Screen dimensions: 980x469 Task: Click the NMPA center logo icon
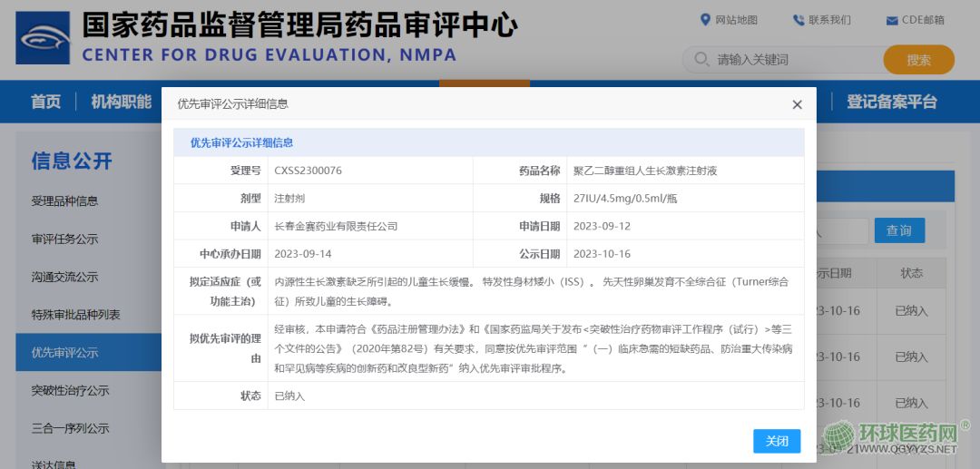(x=43, y=38)
